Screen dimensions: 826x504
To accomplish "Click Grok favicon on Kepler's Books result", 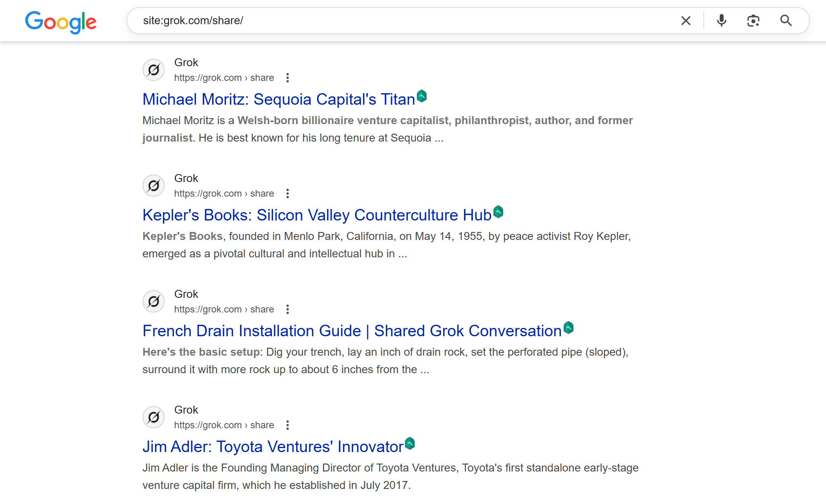I will [x=154, y=186].
